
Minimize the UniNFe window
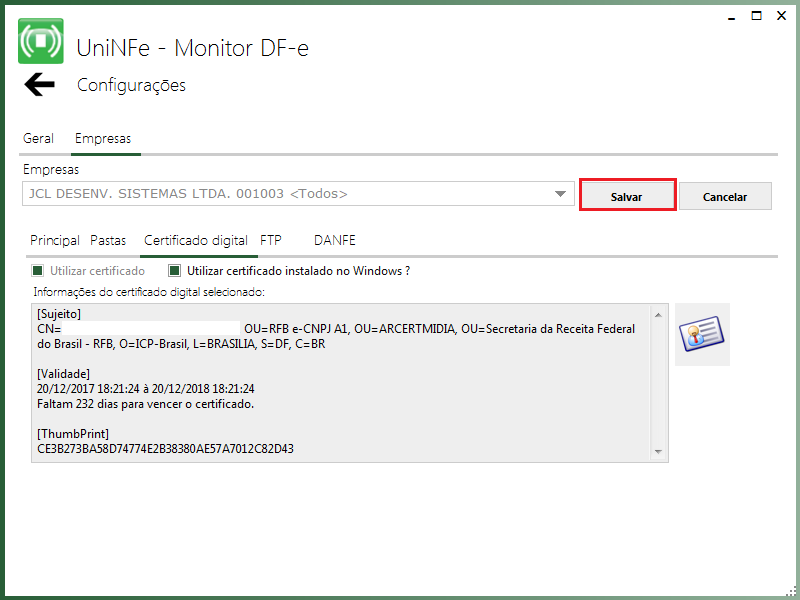pyautogui.click(x=732, y=17)
